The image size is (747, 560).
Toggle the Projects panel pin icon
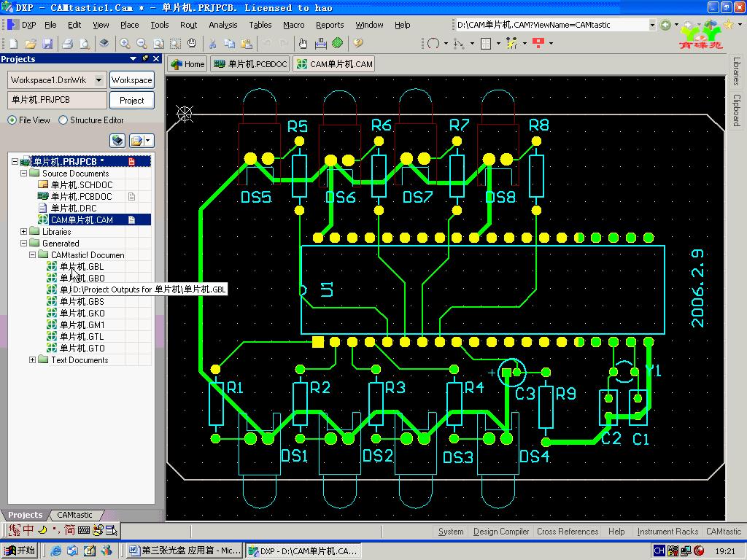click(x=145, y=58)
